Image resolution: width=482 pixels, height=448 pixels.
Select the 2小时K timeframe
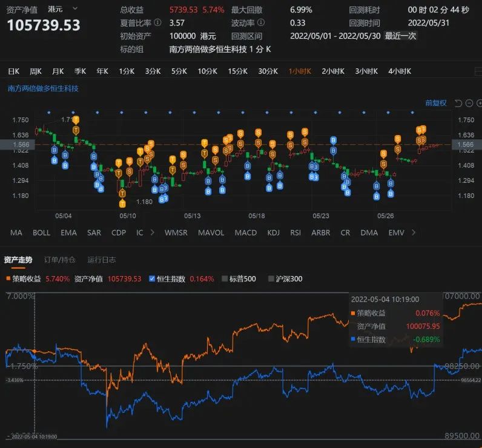point(333,71)
